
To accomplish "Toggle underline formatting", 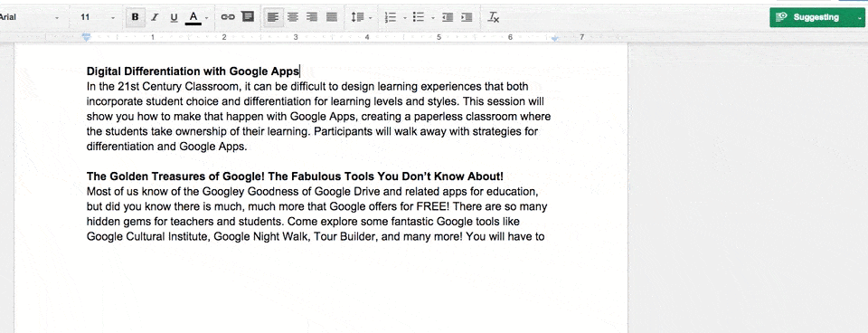I will tap(174, 17).
